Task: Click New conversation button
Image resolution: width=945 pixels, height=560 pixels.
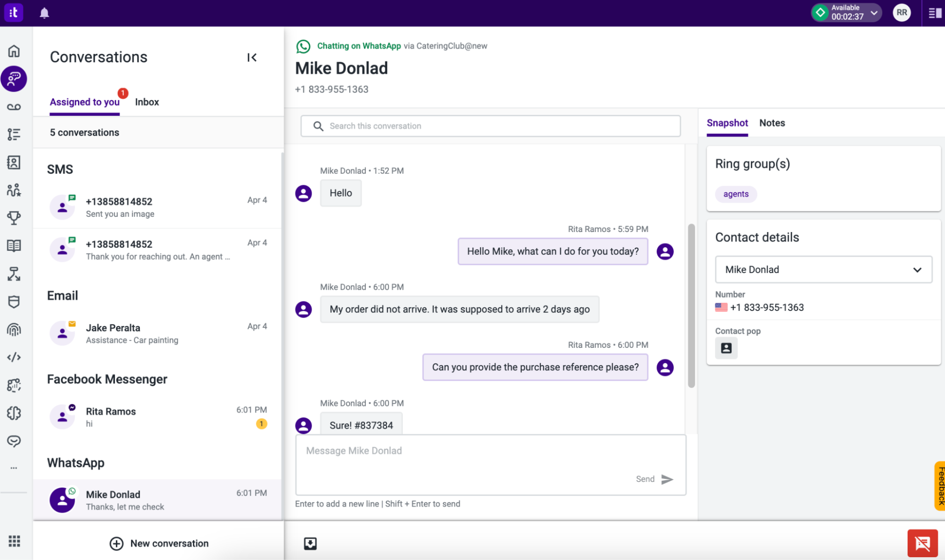Action: pyautogui.click(x=159, y=543)
